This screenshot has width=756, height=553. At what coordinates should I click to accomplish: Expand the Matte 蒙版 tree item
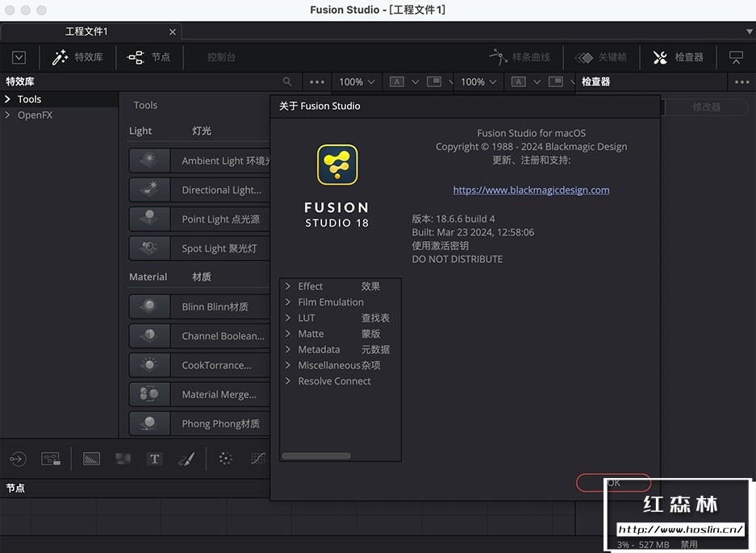tap(288, 334)
